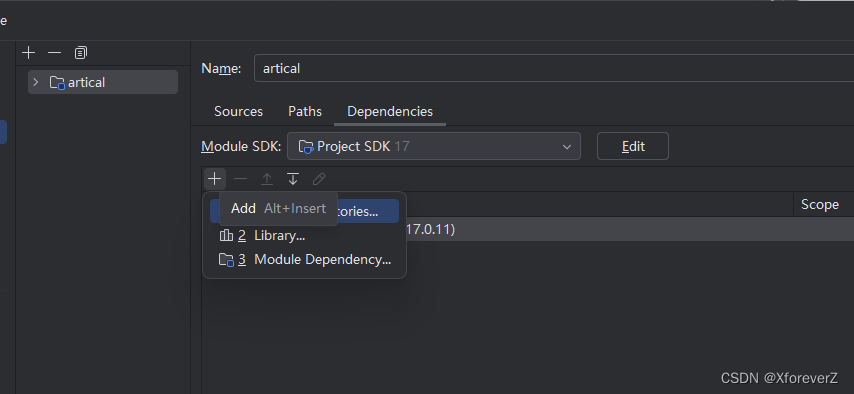Remove dependency using the minus icon in dependencies toolbar
The image size is (854, 394).
coord(240,179)
